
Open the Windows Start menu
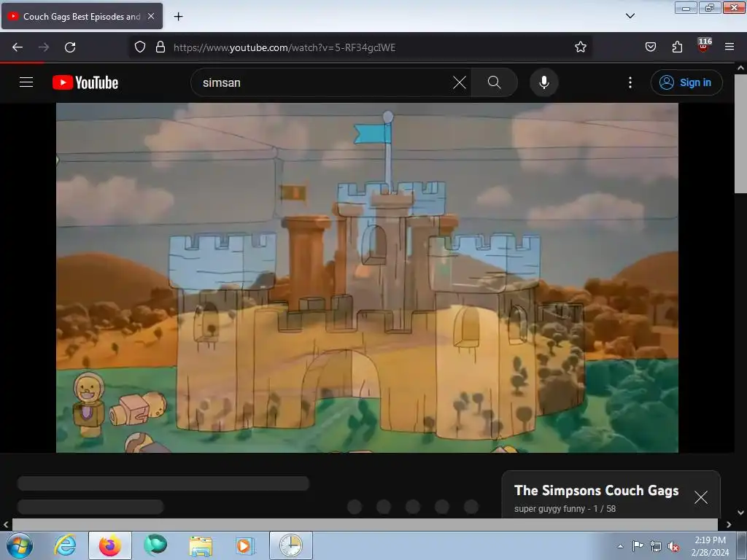20,545
